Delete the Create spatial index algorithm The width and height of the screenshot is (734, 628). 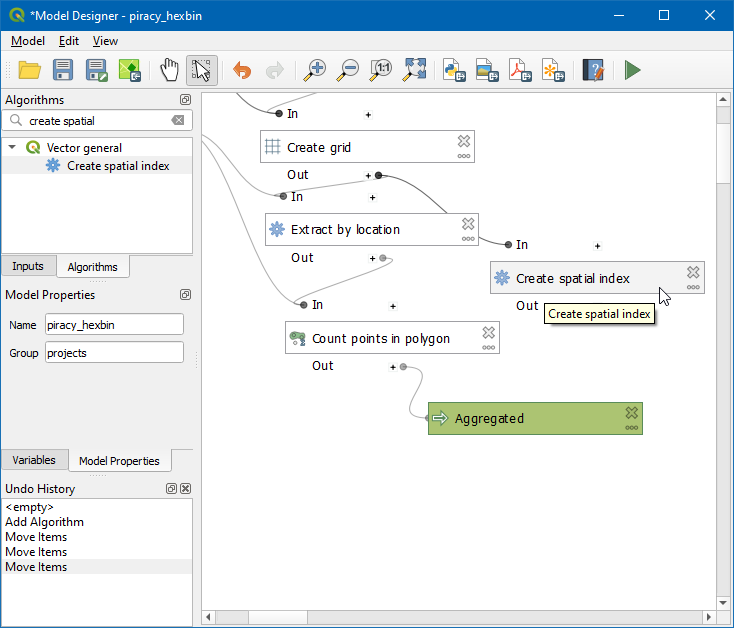[x=693, y=272]
